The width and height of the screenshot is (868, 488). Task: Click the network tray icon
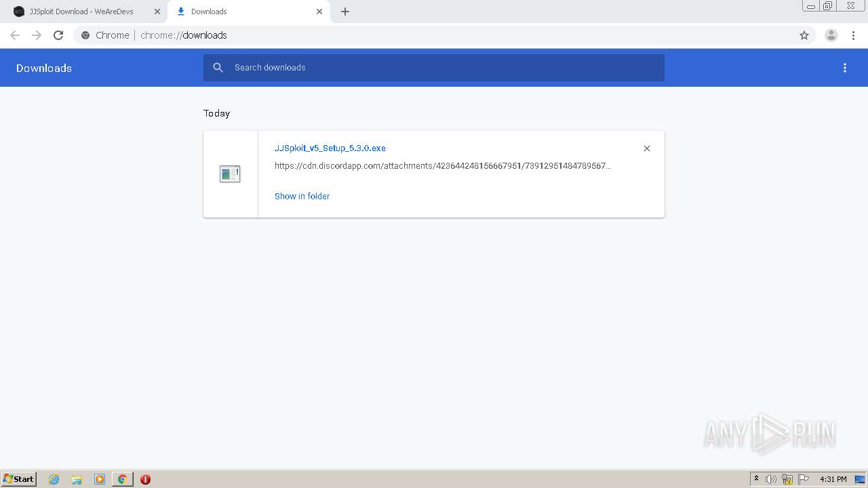pyautogui.click(x=787, y=479)
